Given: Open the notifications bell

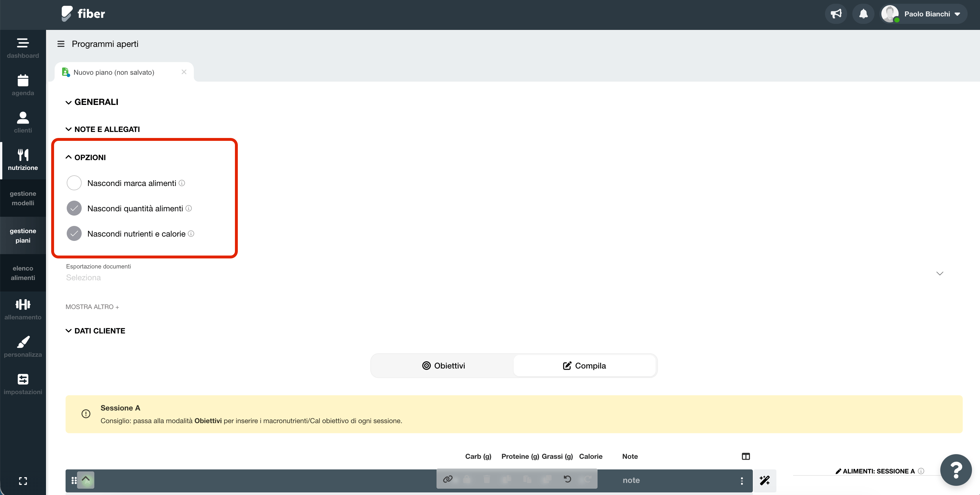Looking at the screenshot, I should click(864, 14).
